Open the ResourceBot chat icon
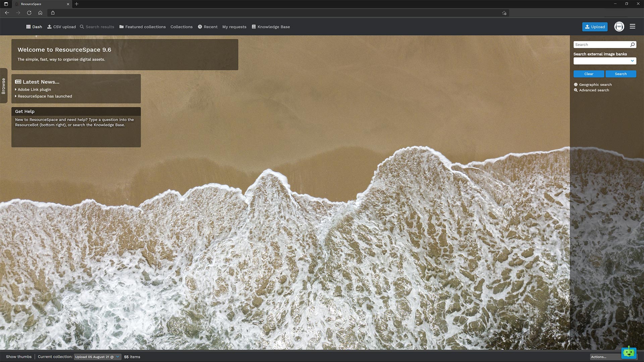Viewport: 644px width, 362px height. [628, 352]
